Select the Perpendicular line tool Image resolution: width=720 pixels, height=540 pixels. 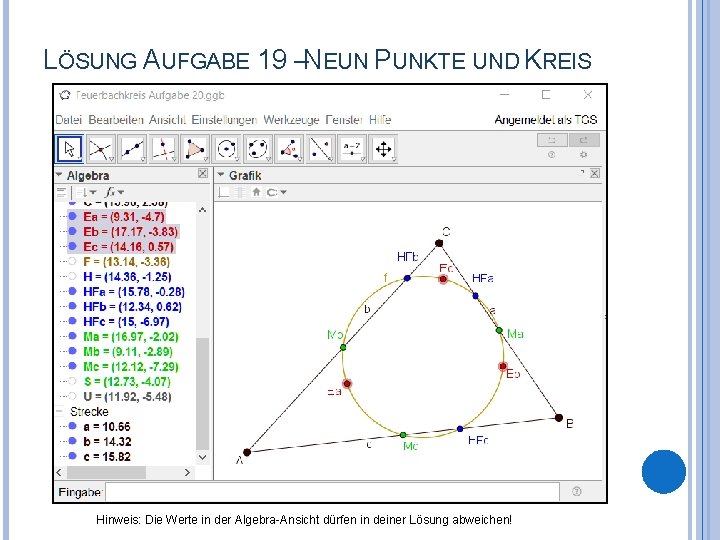tap(164, 149)
